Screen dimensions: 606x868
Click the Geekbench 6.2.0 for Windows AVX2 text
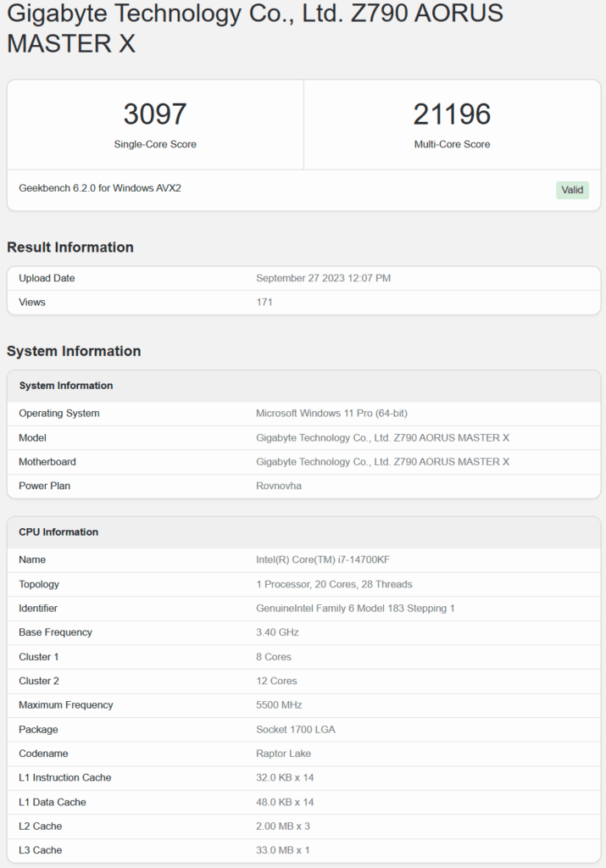pyautogui.click(x=100, y=188)
